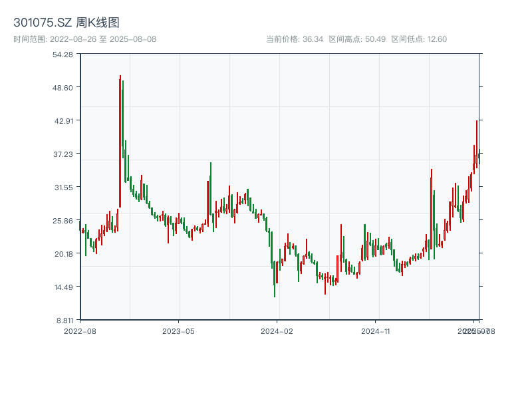Click y-axis label 14.49

click(63, 287)
